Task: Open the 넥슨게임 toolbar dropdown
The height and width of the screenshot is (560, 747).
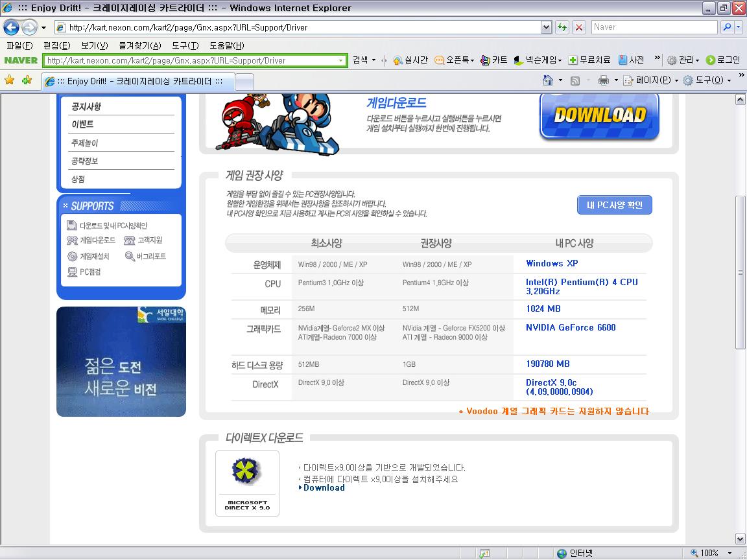Action: pos(538,60)
